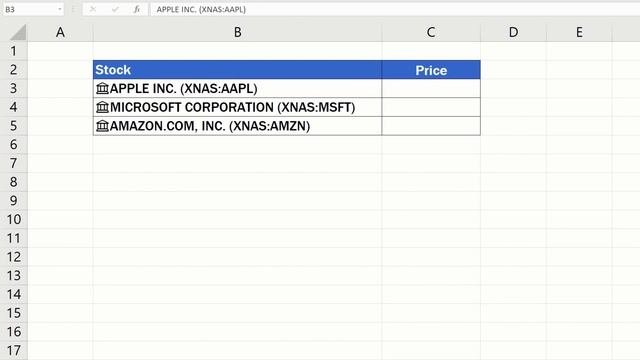
Task: Click the Select All corner triangle
Action: [x=18, y=32]
